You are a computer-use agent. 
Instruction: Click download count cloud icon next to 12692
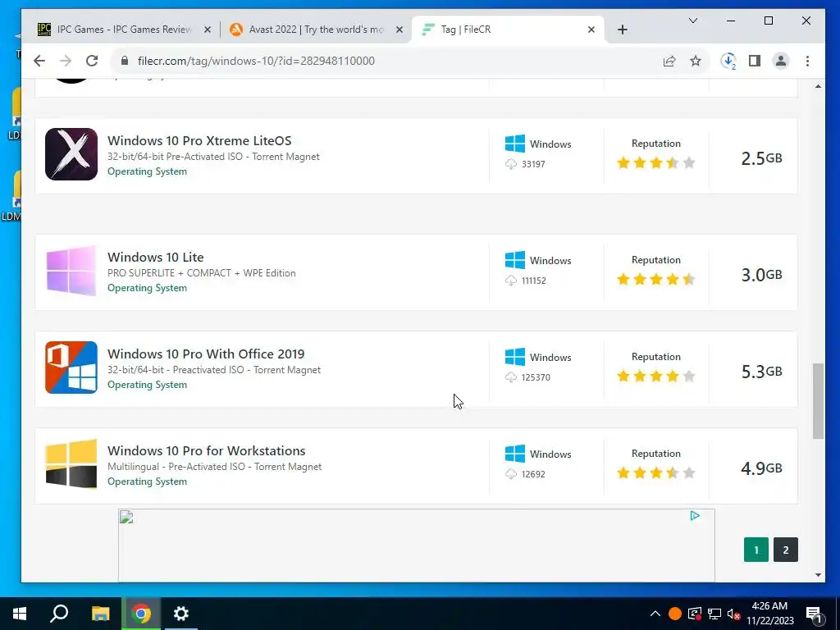[x=511, y=474]
